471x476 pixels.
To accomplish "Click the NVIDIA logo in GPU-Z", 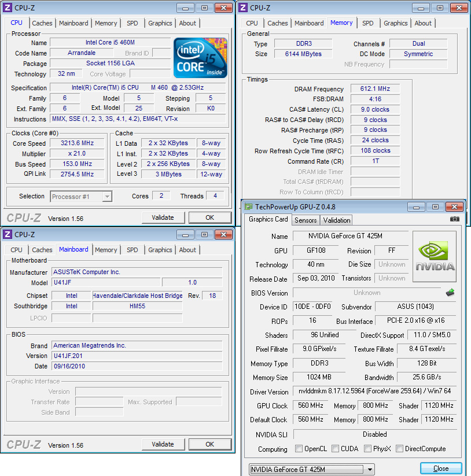I will coord(435,257).
